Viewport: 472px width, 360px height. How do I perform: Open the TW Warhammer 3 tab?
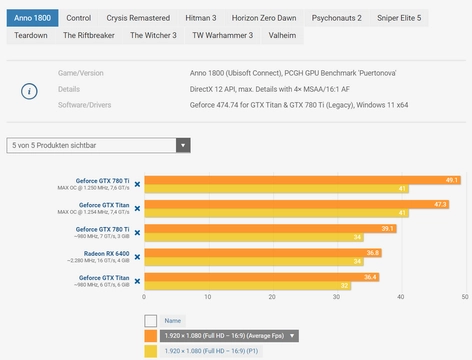(223, 35)
